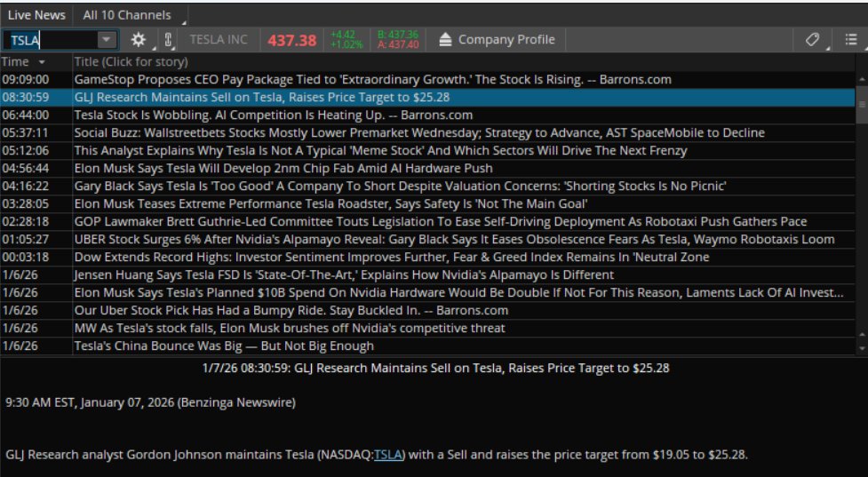
Task: Click the news list scroll down arrow
Action: (x=862, y=348)
